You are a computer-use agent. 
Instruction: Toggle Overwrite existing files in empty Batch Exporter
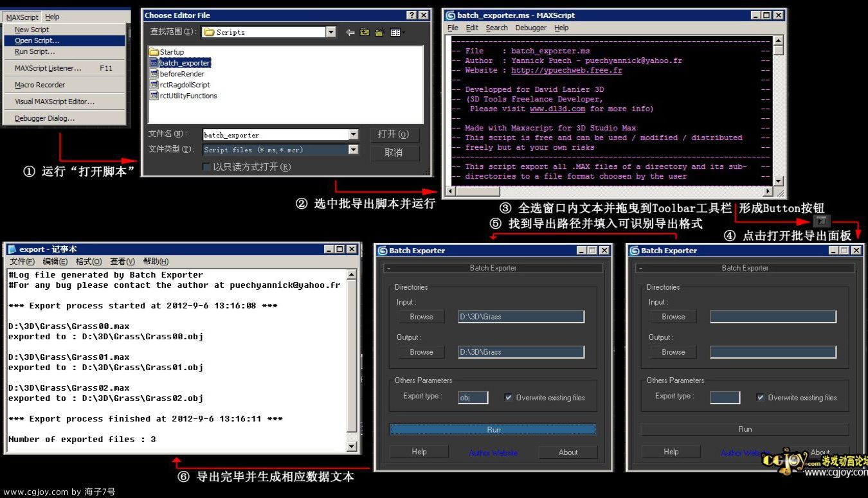point(761,398)
